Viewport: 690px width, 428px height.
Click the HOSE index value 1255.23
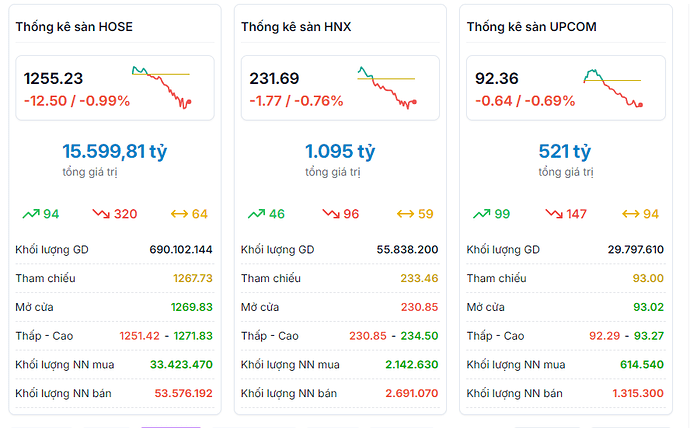pyautogui.click(x=54, y=78)
